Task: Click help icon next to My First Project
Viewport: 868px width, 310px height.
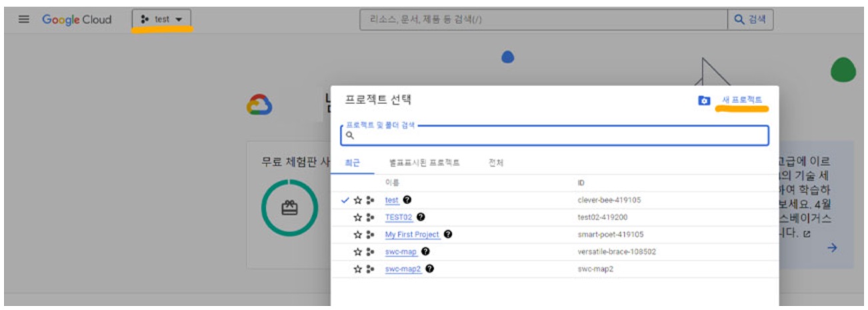Action: [x=448, y=235]
